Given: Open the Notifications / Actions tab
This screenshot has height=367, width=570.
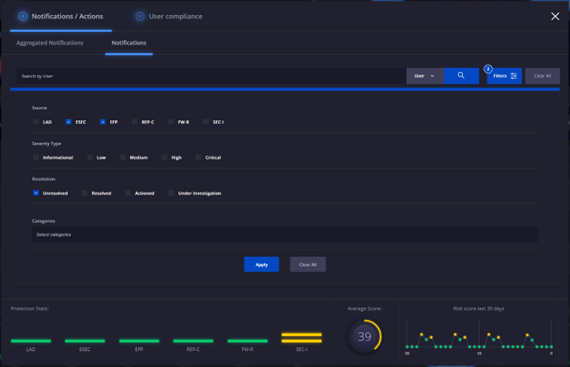Looking at the screenshot, I should click(61, 16).
